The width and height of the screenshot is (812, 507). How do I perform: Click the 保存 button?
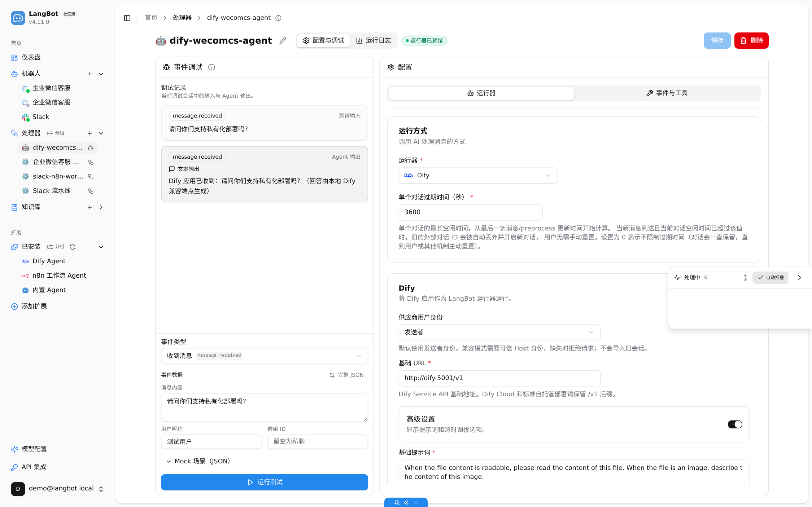[717, 40]
